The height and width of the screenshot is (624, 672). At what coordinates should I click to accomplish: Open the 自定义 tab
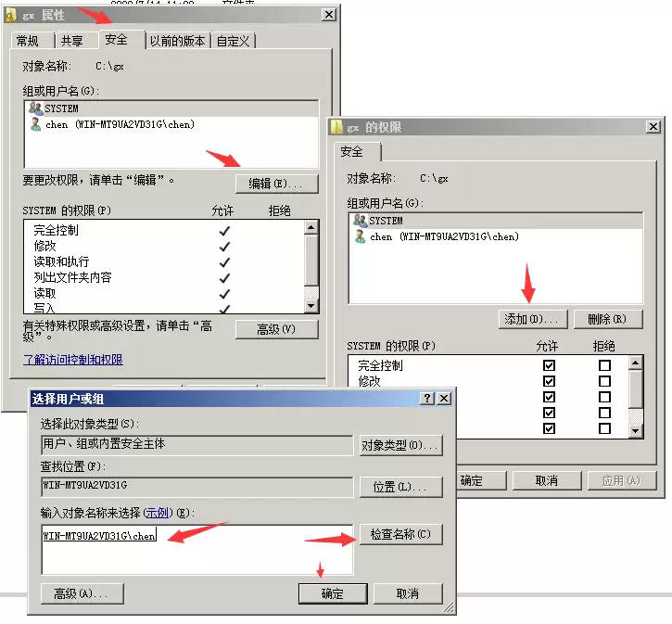coord(234,41)
